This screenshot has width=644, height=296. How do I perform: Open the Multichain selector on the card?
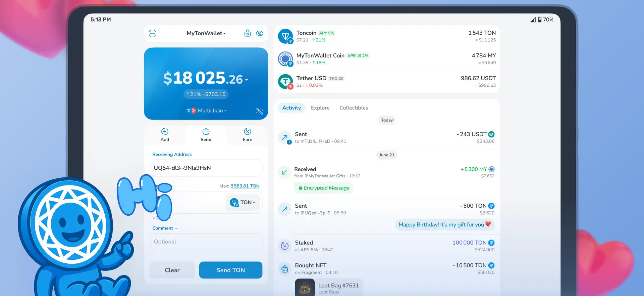207,111
